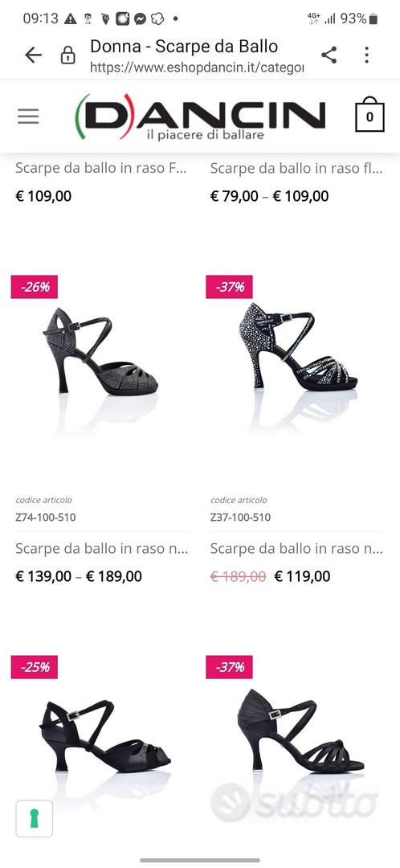Tap the share icon in browser bar

tap(329, 55)
